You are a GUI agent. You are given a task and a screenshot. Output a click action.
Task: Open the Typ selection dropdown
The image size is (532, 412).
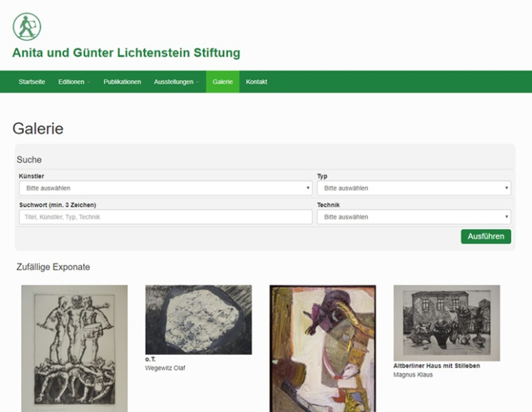coord(414,188)
